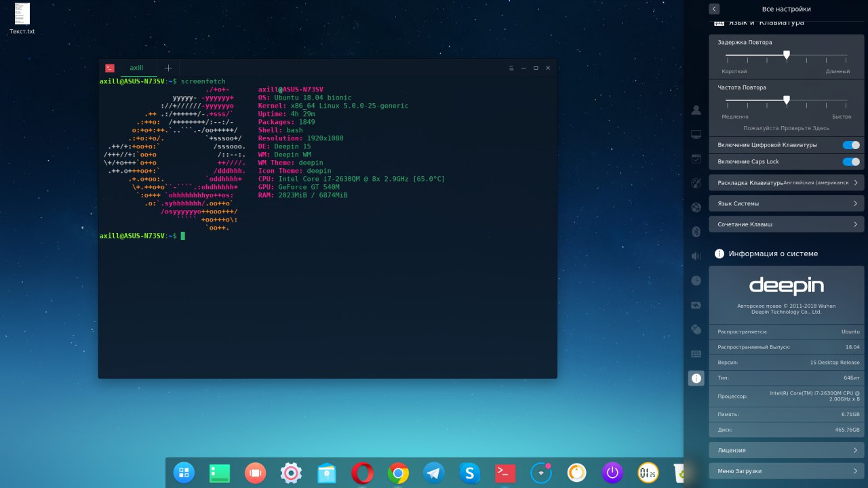Select System Information sidebar icon
The height and width of the screenshot is (488, 868).
(696, 378)
